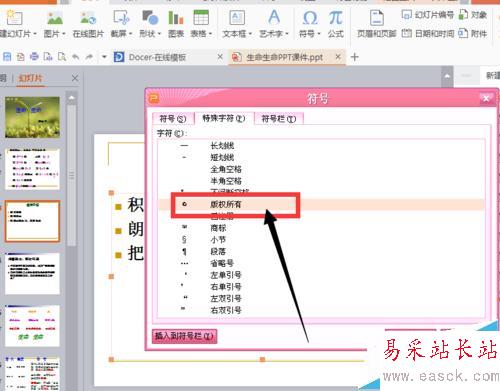Select 长划线 entry in character list
Image resolution: width=500 pixels, height=391 pixels.
321,146
